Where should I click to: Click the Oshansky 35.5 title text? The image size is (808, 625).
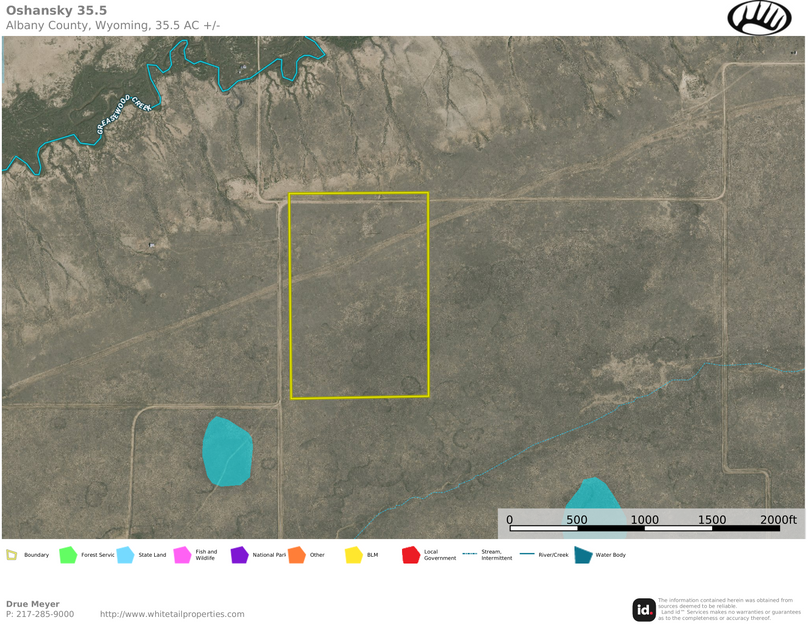click(56, 10)
